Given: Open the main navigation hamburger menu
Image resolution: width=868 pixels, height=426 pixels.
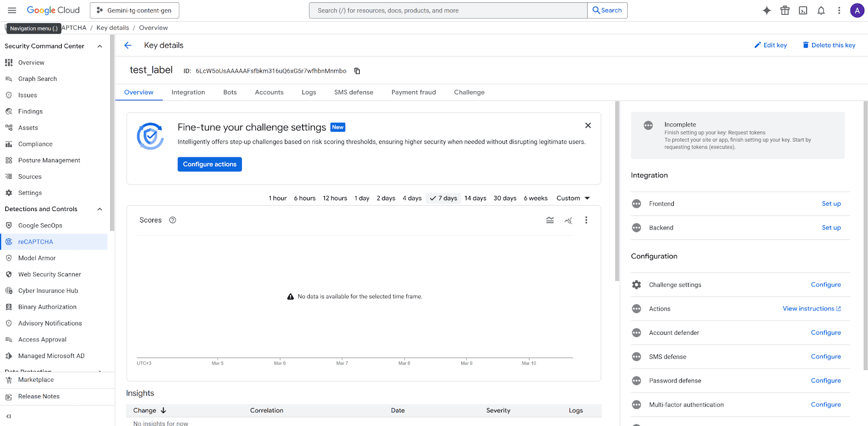Looking at the screenshot, I should point(12,10).
